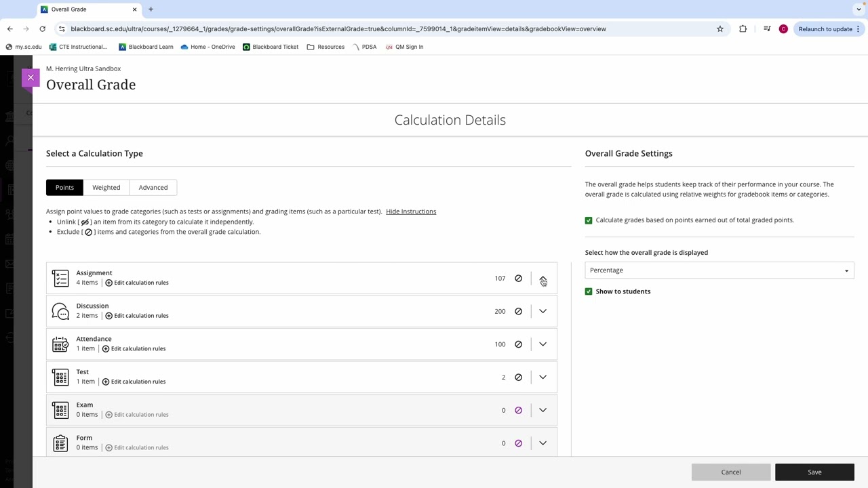Expand the Exam category row
The width and height of the screenshot is (868, 488).
click(x=542, y=410)
